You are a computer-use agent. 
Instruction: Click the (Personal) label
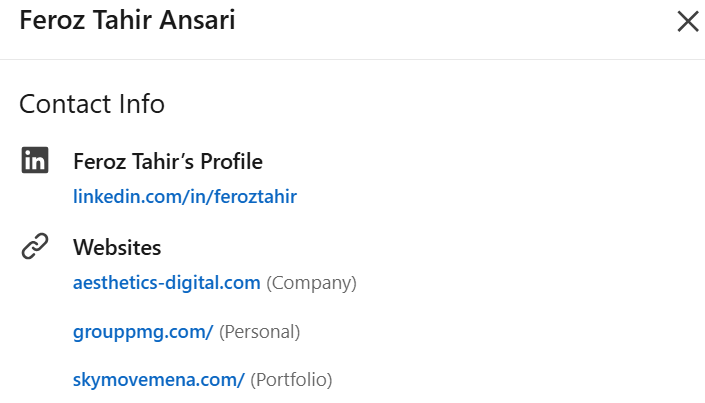coord(259,332)
